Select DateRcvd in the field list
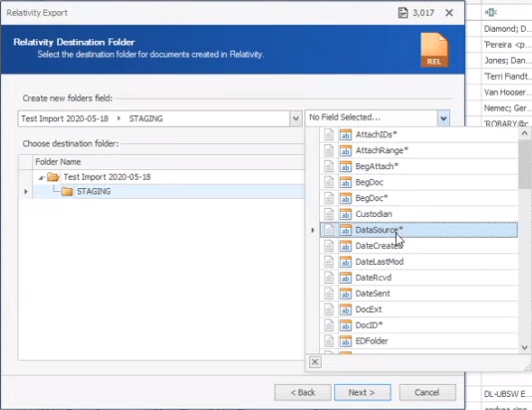The height and width of the screenshot is (410, 532). [x=418, y=278]
